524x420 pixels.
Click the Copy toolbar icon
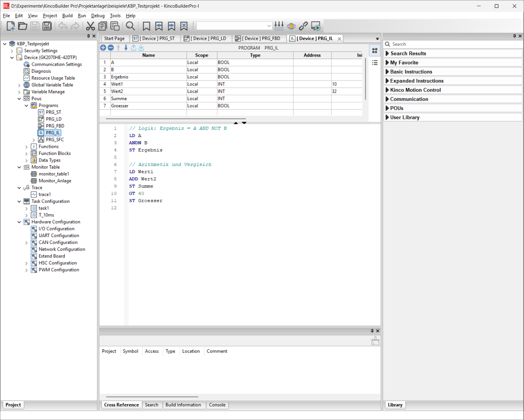103,26
